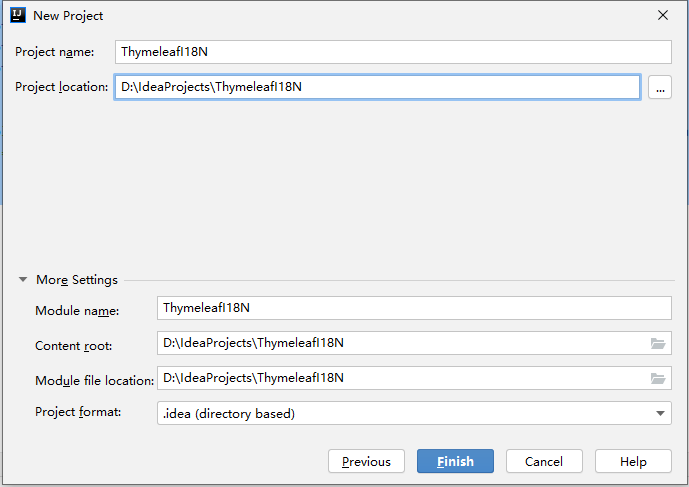Close the New Project dialog

(663, 15)
